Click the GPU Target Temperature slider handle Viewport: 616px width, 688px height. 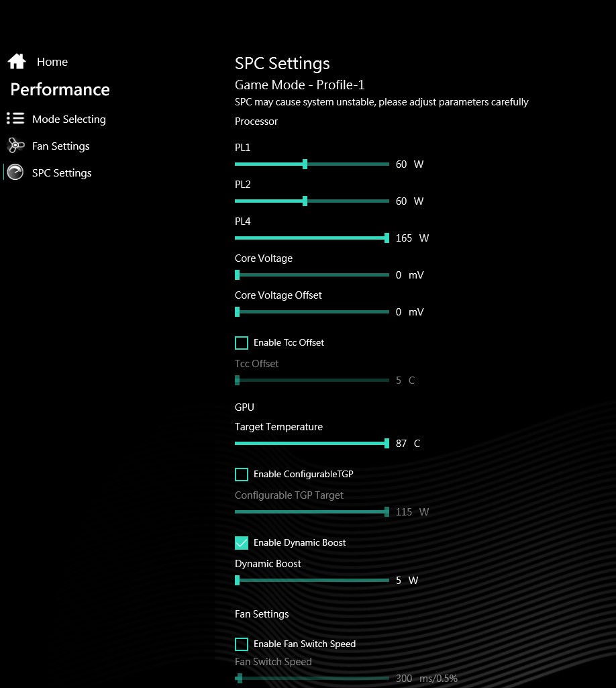coord(387,443)
